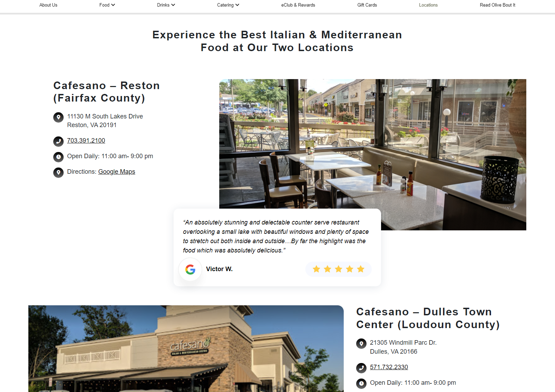Click the Dulles hours clock icon

point(361,383)
